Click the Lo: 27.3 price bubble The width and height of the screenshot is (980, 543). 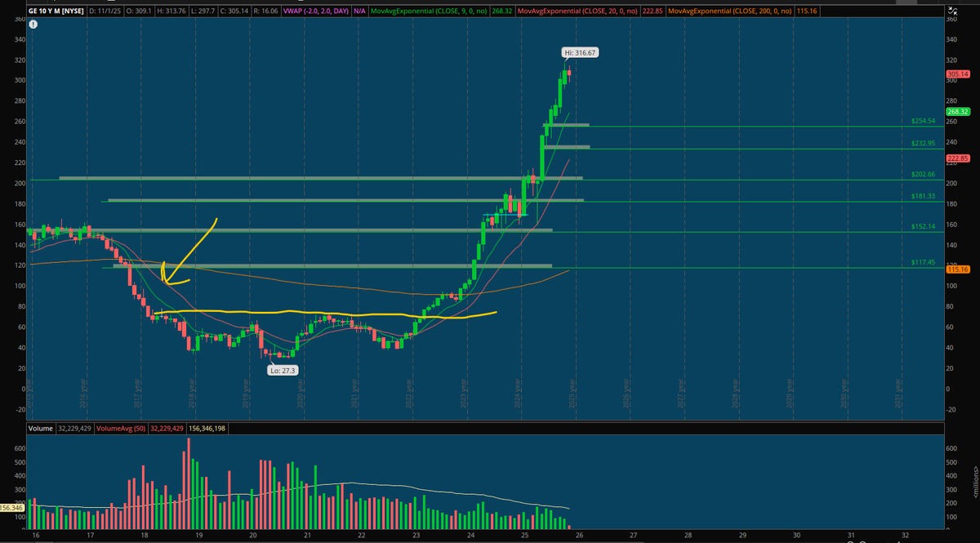pos(283,370)
